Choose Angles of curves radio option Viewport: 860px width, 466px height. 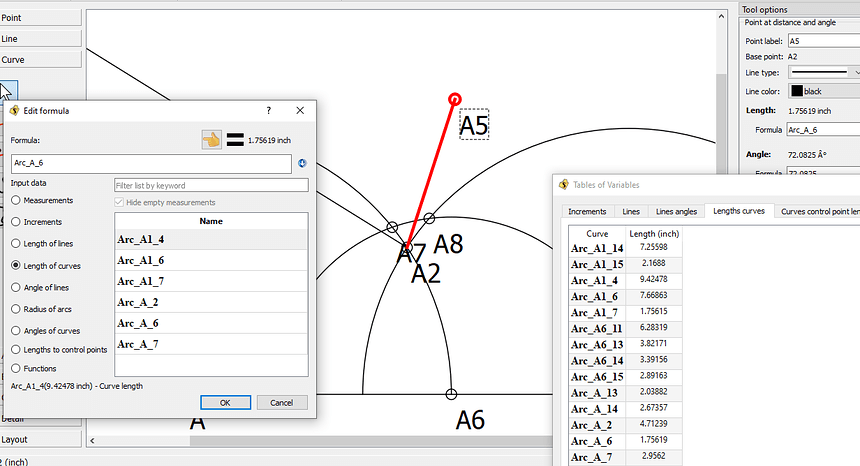pos(16,331)
